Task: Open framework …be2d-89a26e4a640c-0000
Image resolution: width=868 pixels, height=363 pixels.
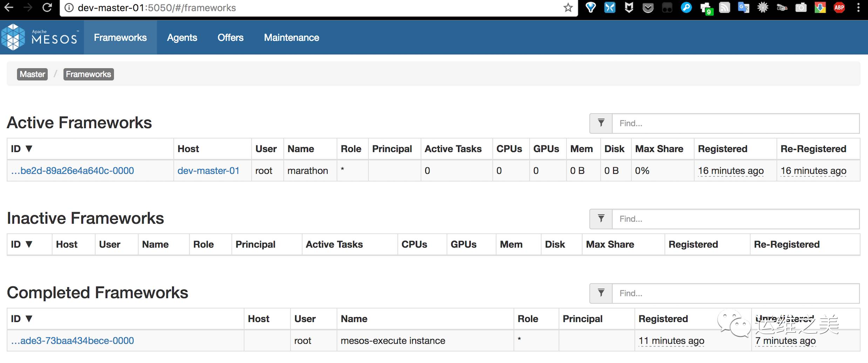Action: [x=73, y=171]
